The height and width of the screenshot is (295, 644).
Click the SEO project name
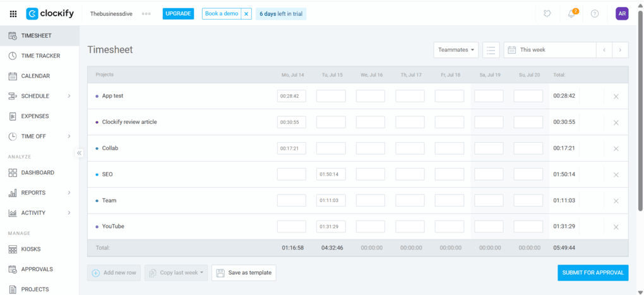click(107, 174)
